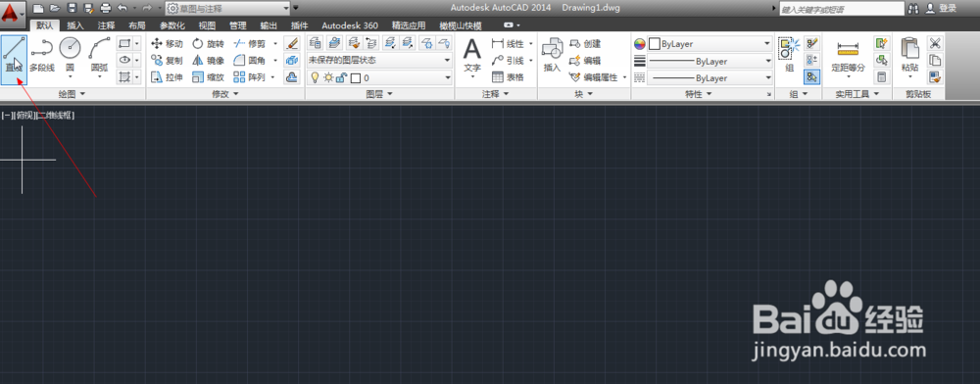The image size is (980, 384).
Task: Switch to the 参数化 ribbon tab
Action: (171, 25)
